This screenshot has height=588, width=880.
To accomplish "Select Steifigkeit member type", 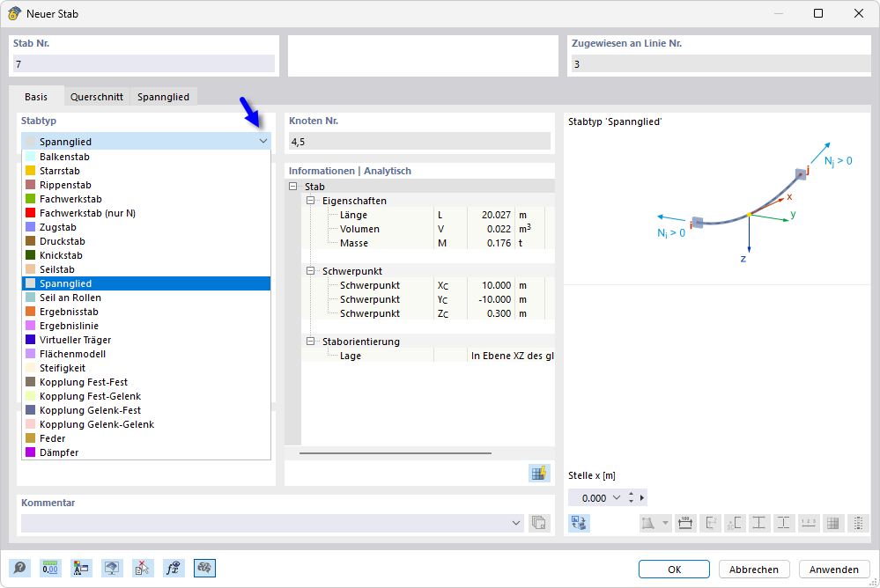I will tap(146, 368).
